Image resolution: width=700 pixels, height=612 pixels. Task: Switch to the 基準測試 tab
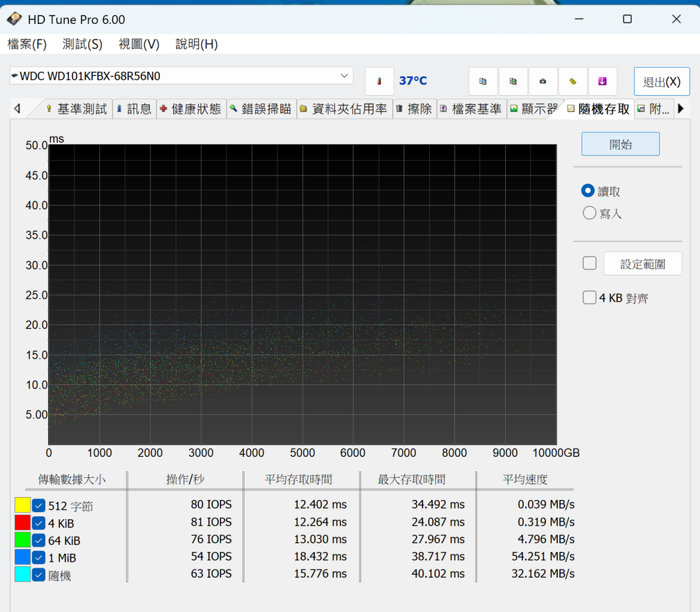(77, 109)
